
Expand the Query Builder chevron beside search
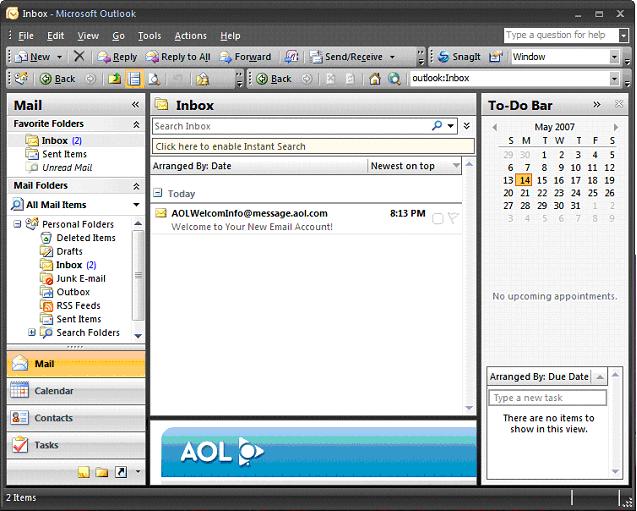point(467,126)
